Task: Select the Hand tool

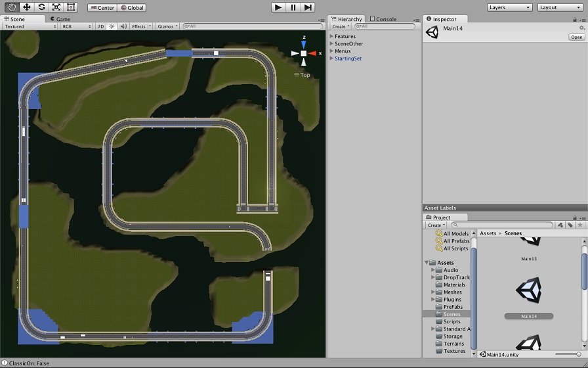Action: pos(12,7)
